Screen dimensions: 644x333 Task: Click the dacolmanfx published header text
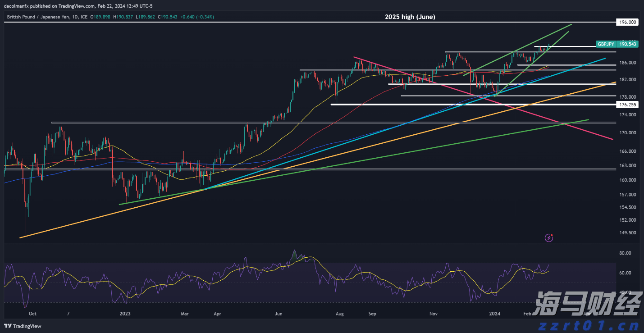(x=78, y=6)
